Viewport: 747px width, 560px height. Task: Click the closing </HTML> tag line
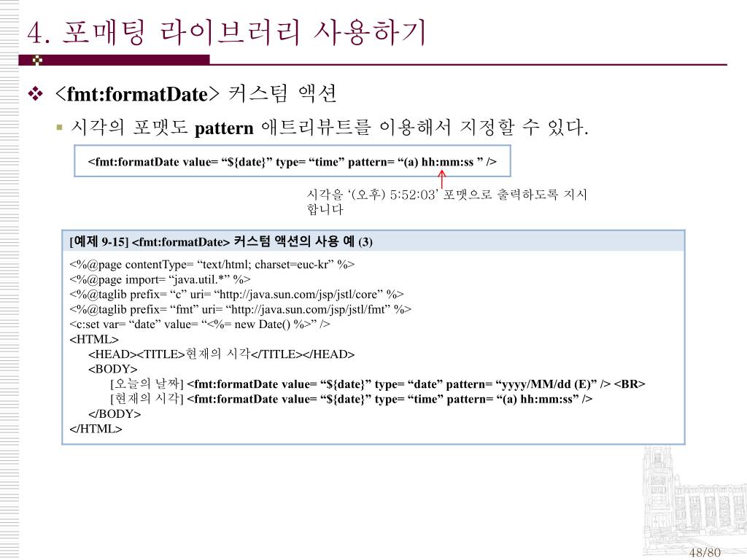96,429
